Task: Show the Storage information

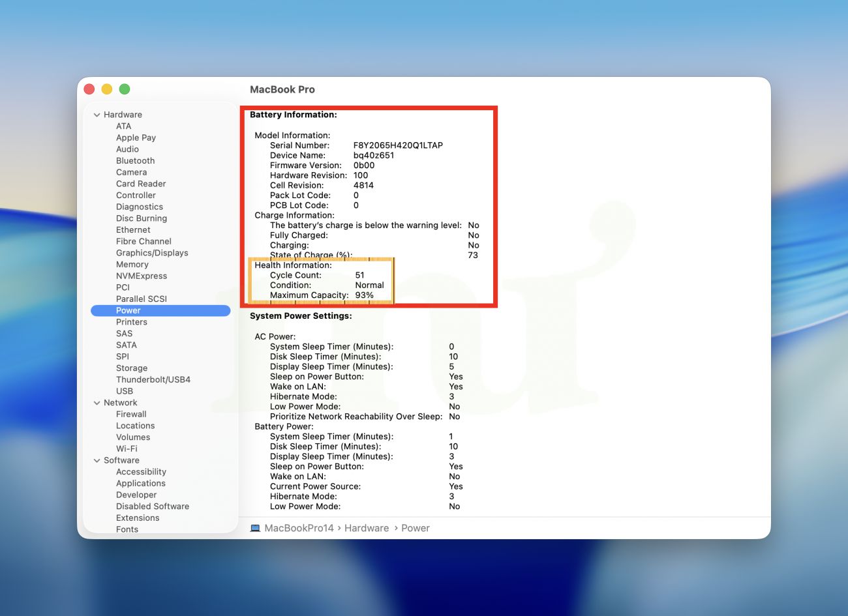Action: pos(132,368)
